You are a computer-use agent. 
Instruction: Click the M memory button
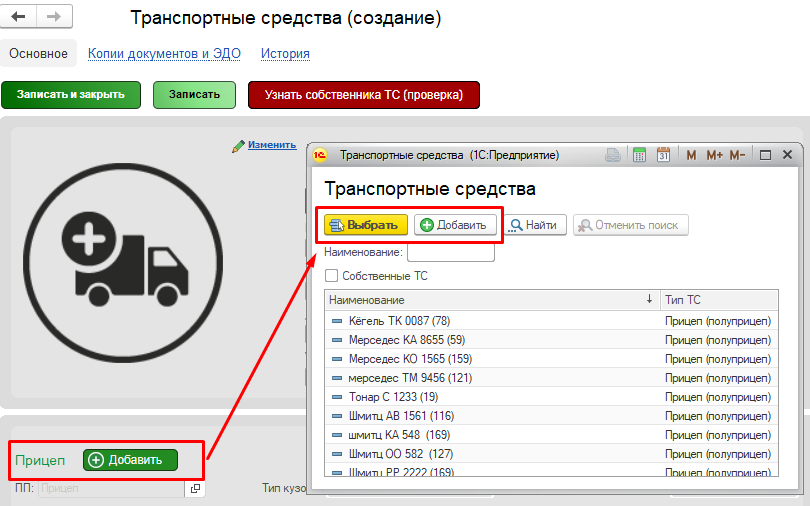point(691,155)
